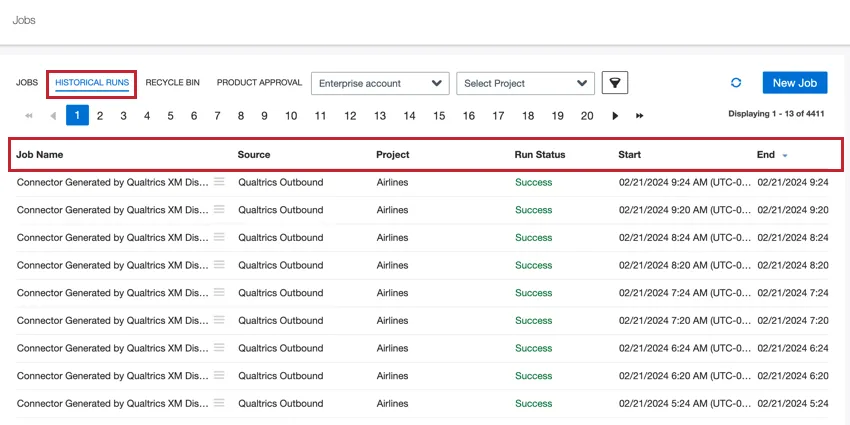Sort by the Run Status column

(x=540, y=155)
